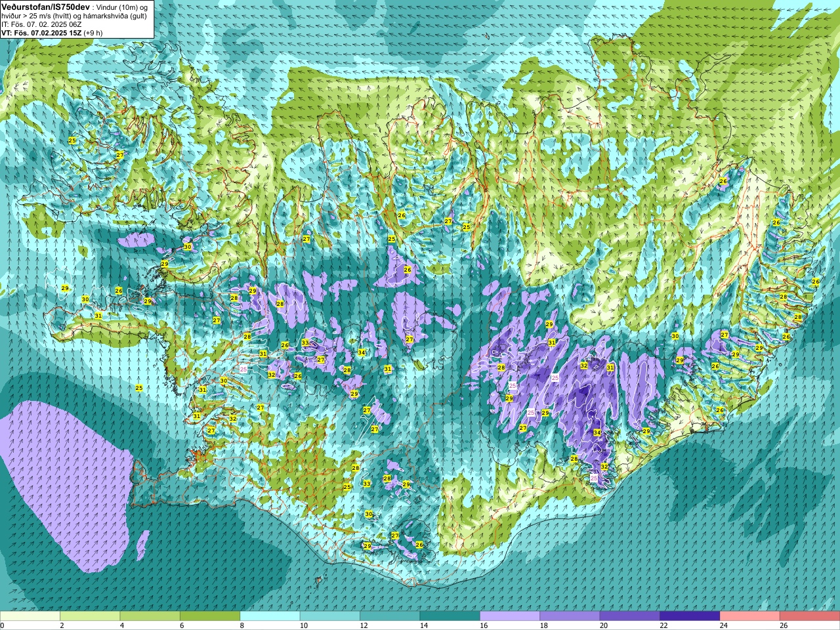Select the '8' tick on the legend scale
Viewport: 840px width, 630px height.
(241, 625)
